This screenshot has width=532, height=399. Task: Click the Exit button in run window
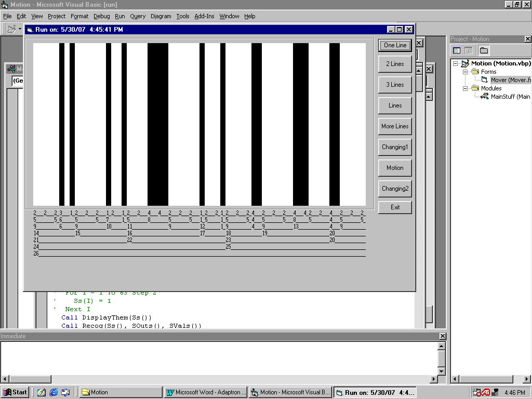click(395, 207)
